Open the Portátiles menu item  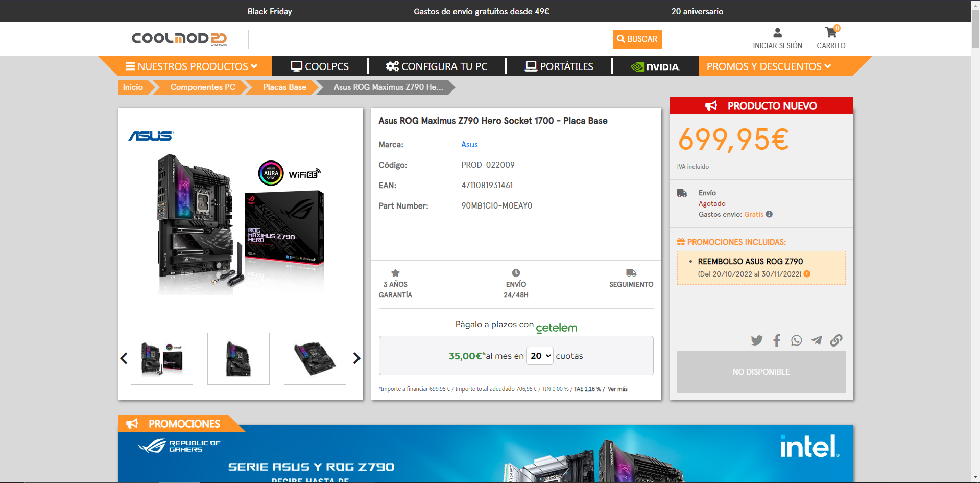(559, 66)
